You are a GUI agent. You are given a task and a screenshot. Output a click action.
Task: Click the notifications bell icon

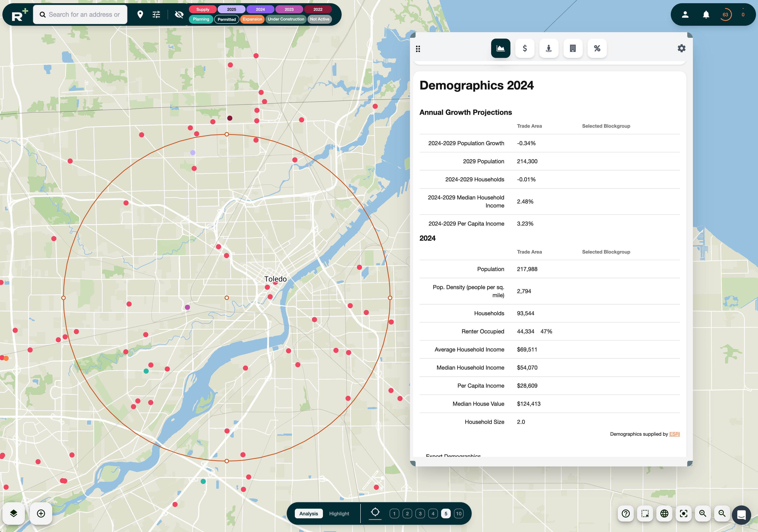(706, 14)
